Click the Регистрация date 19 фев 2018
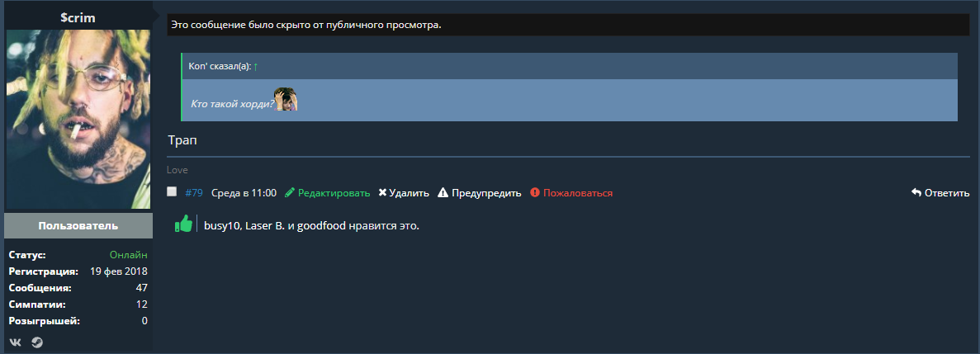 tap(119, 271)
